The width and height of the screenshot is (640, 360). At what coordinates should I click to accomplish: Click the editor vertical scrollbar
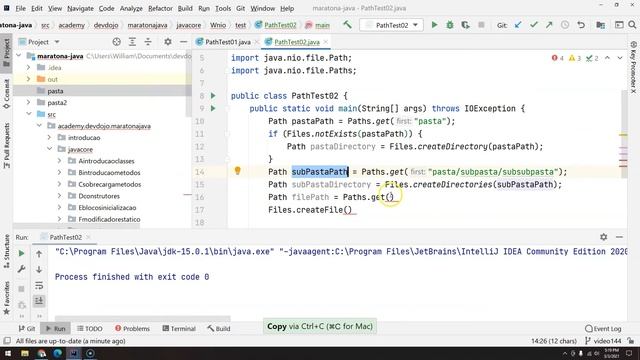(x=624, y=135)
